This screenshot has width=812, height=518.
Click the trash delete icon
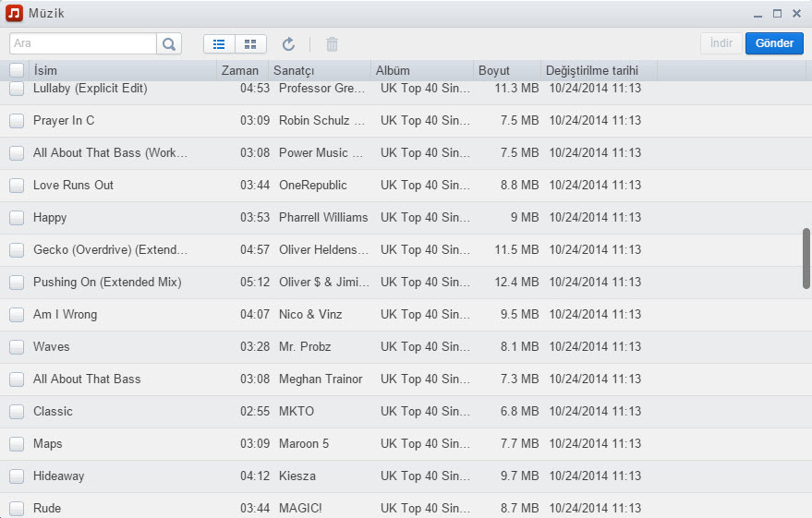tap(333, 43)
